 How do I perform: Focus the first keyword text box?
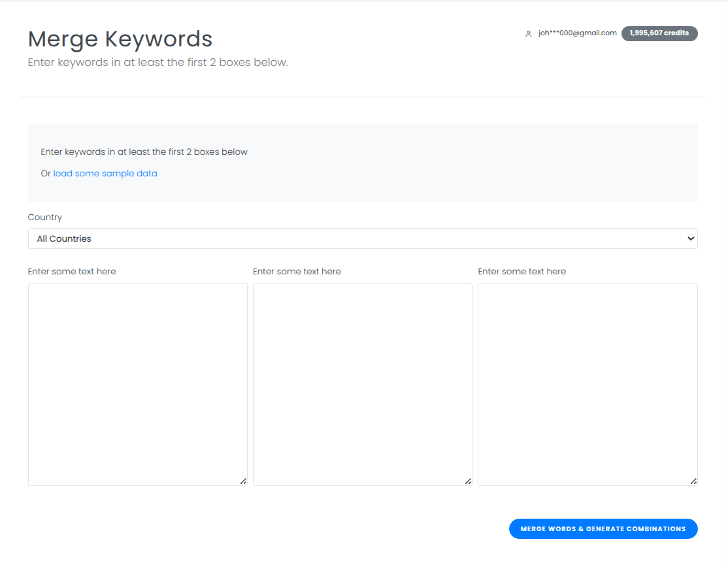[137, 384]
